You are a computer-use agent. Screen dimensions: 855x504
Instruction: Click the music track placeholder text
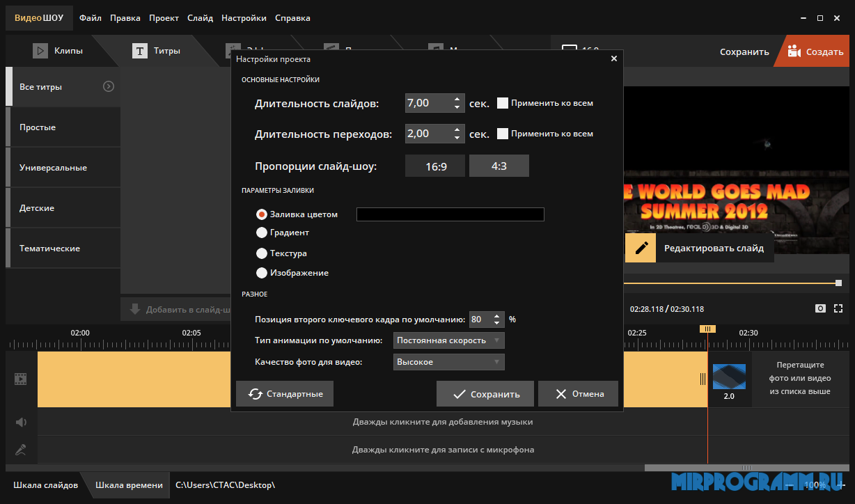pos(443,422)
